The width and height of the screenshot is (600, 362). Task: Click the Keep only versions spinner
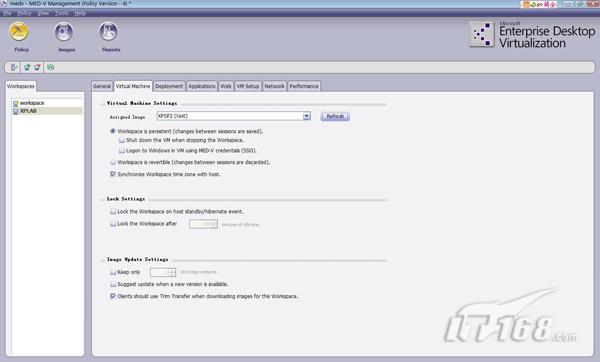pos(163,272)
